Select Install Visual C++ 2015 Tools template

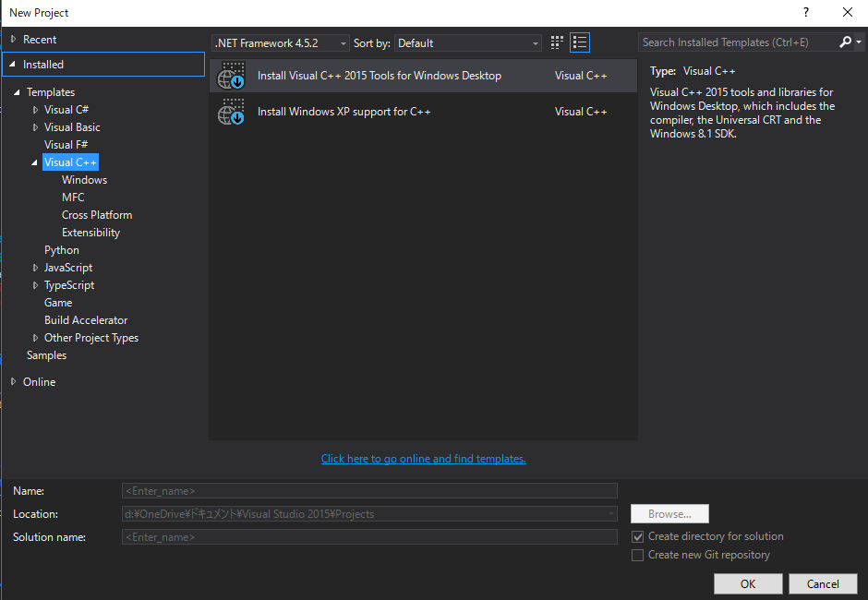424,76
